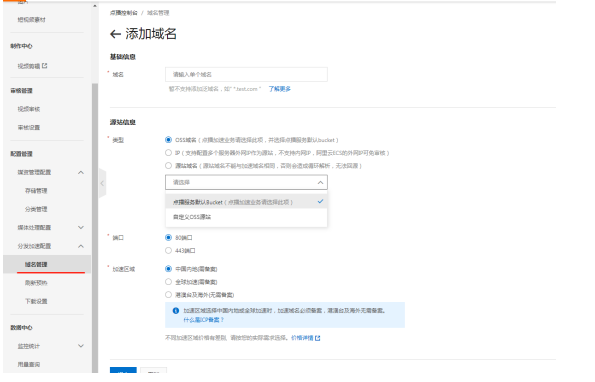Collapse the 媒资管理配置 sidebar group
This screenshot has height=382, width=595.
click(81, 173)
